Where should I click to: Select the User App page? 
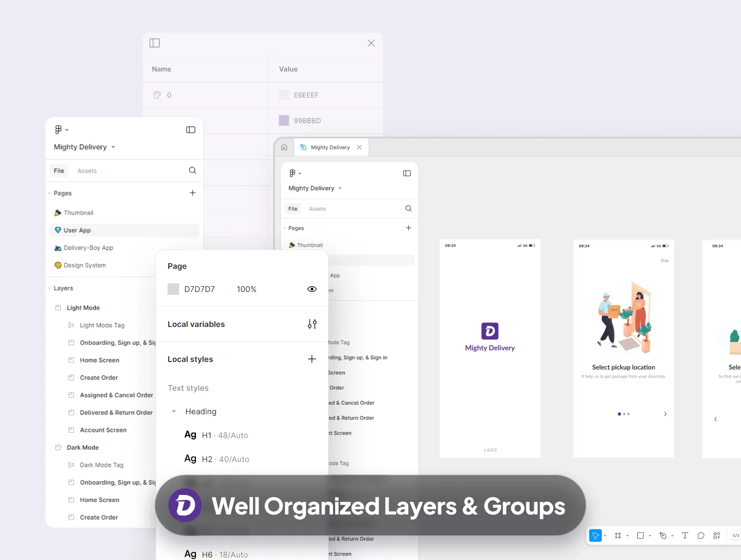(x=124, y=230)
